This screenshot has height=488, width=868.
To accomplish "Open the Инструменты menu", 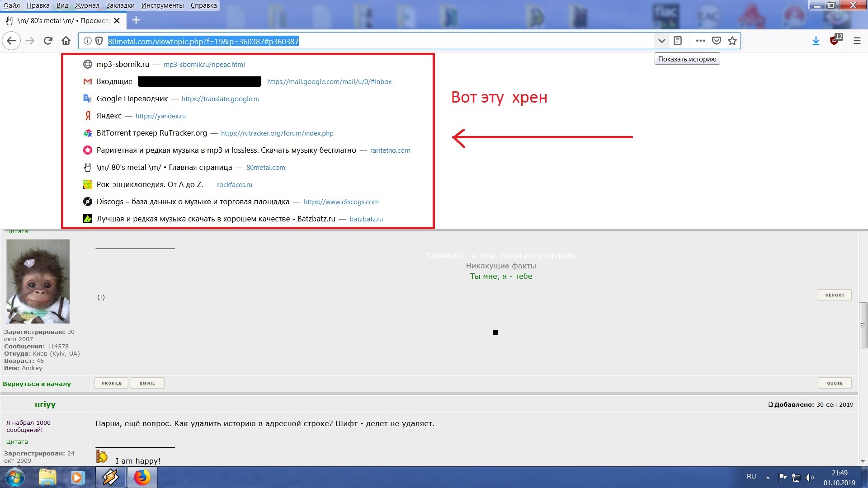I will (x=162, y=5).
